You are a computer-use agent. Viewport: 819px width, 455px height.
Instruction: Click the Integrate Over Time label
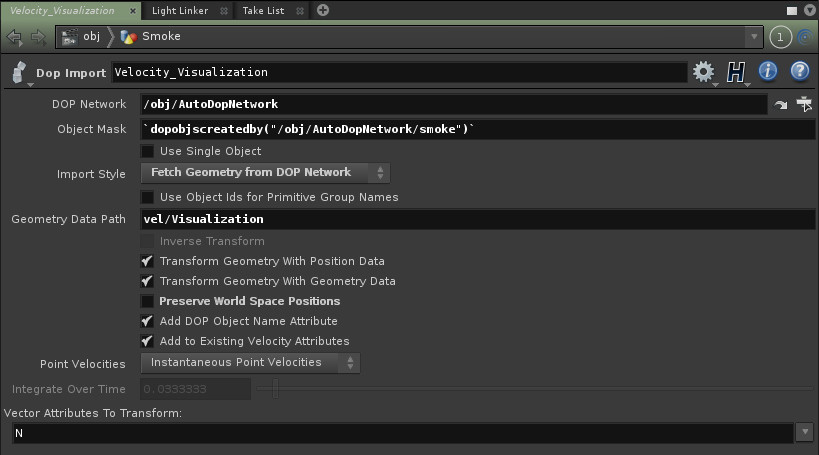[68, 390]
